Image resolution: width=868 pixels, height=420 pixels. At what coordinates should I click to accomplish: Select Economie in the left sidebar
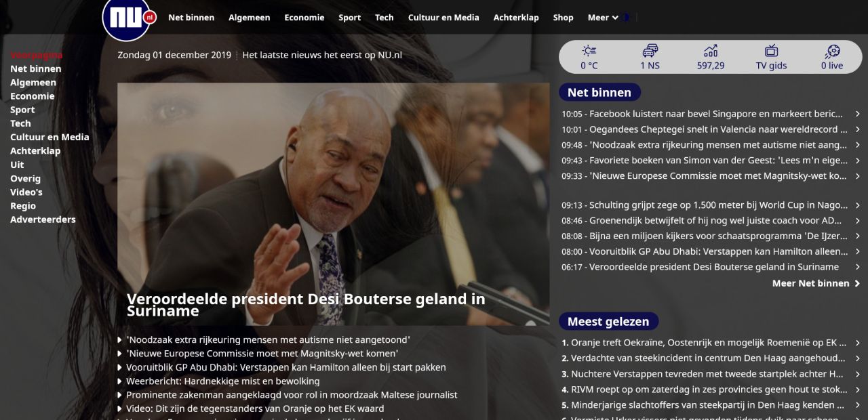pos(33,96)
